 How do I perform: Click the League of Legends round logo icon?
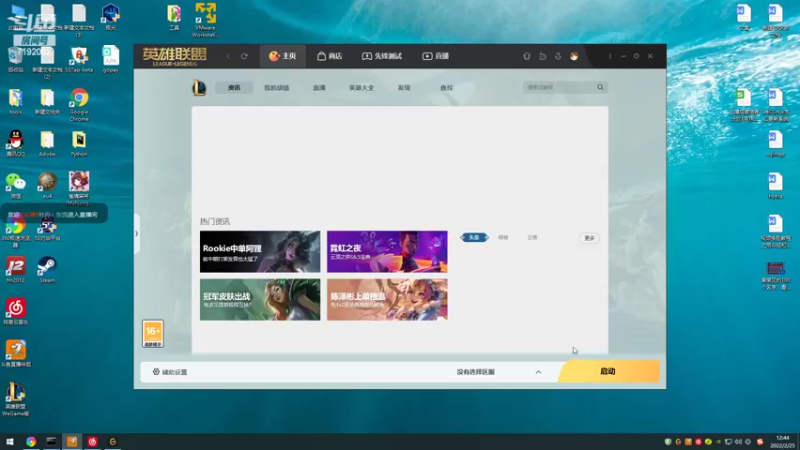(x=199, y=88)
